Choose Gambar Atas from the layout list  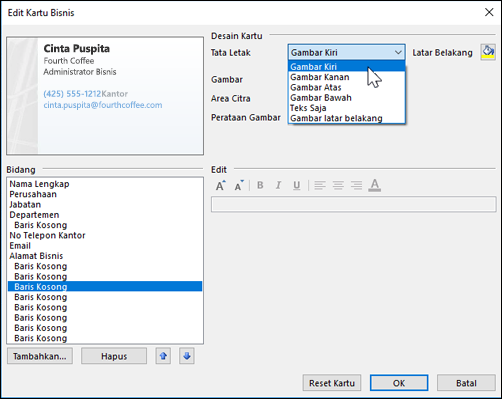(347, 87)
